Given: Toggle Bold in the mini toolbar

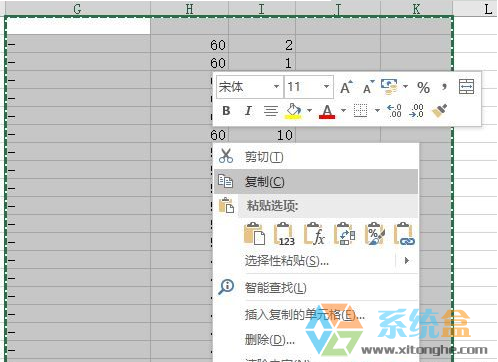Looking at the screenshot, I should point(226,111).
